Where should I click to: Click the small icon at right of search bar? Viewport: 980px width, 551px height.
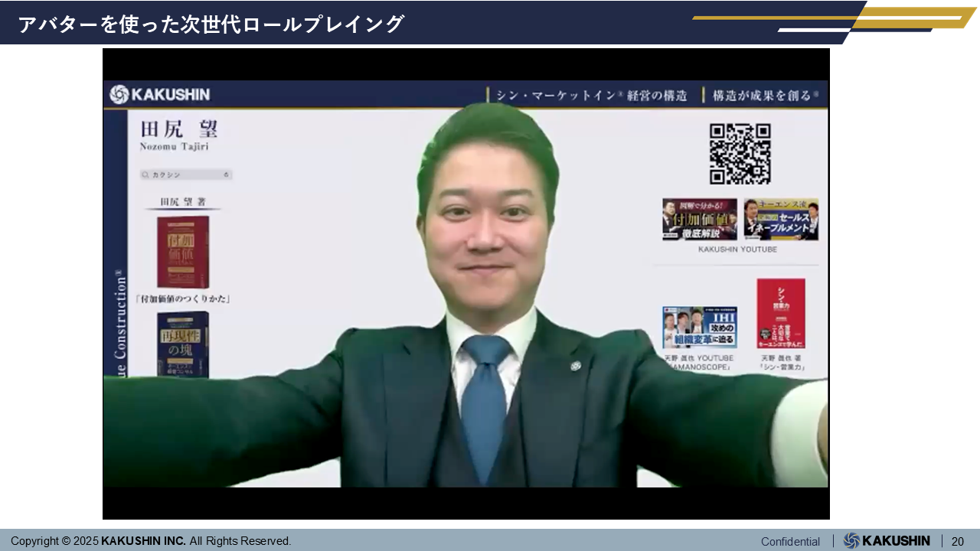pyautogui.click(x=226, y=174)
